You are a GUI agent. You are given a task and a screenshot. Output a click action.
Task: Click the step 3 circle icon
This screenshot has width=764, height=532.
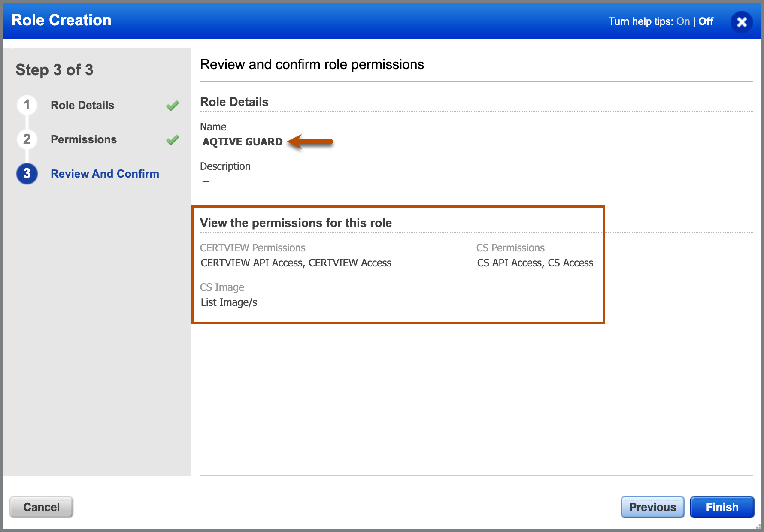point(27,174)
